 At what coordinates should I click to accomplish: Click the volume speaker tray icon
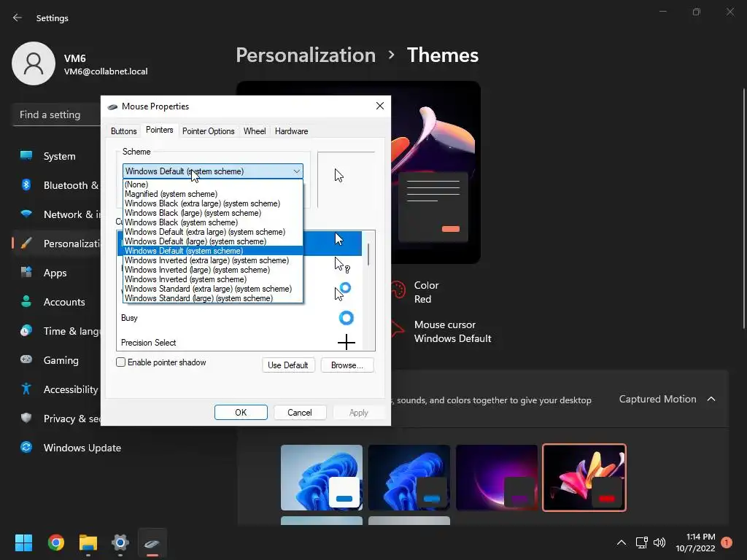pos(659,542)
